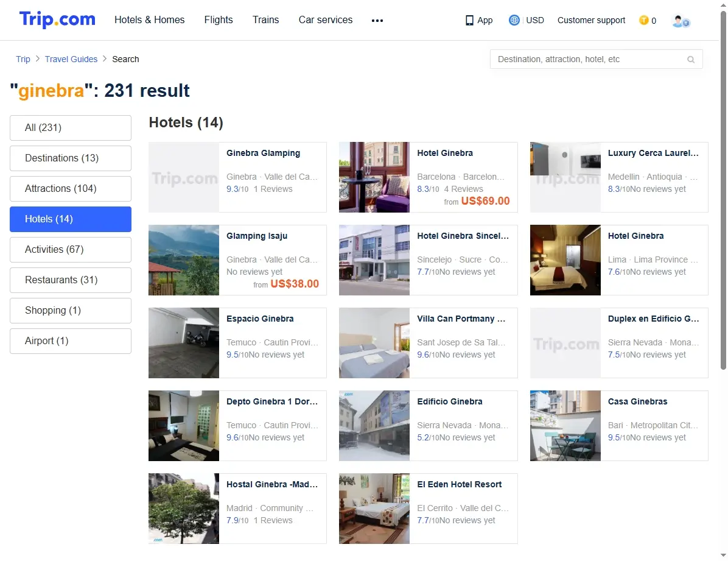Click 9.3/10 rating on Ginebra Glamping
Viewport: 728px width, 561px height.
(x=237, y=189)
